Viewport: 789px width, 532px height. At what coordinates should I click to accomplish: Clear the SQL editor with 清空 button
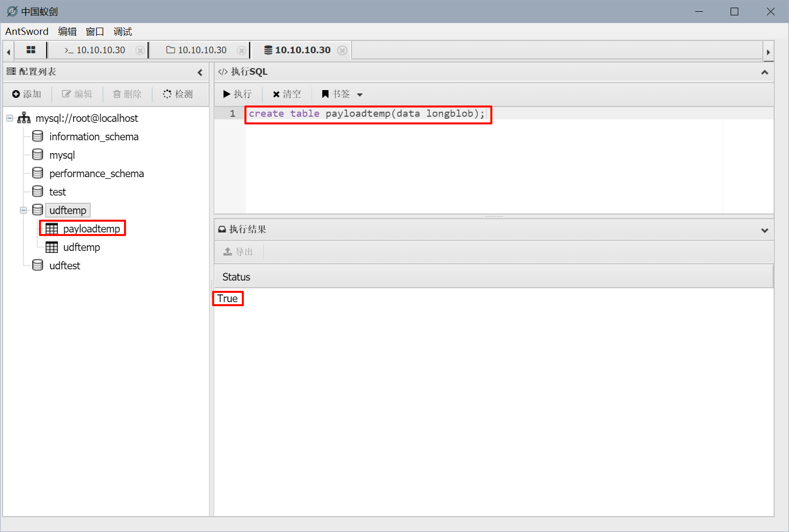[x=287, y=94]
